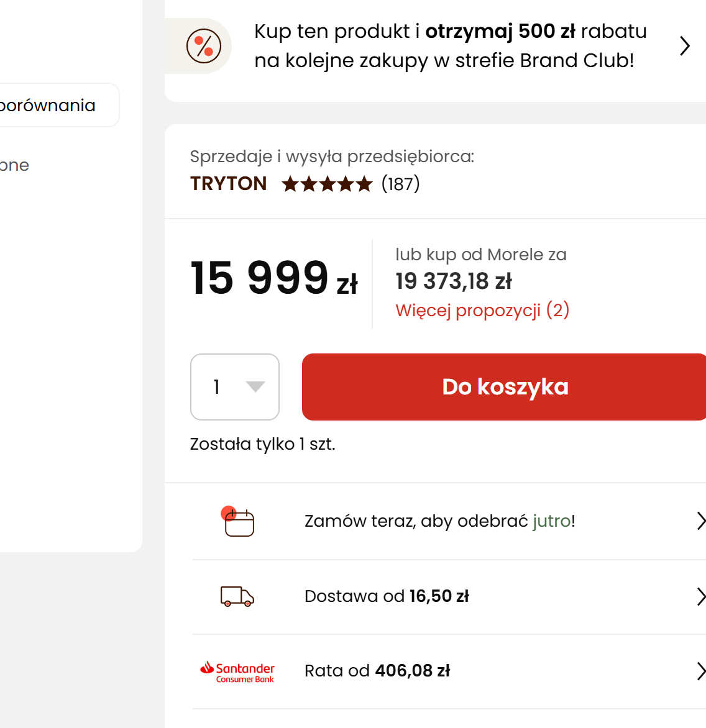Viewport: 706px width, 728px height.
Task: Open the Brand Club promotion arrow
Action: coord(684,46)
